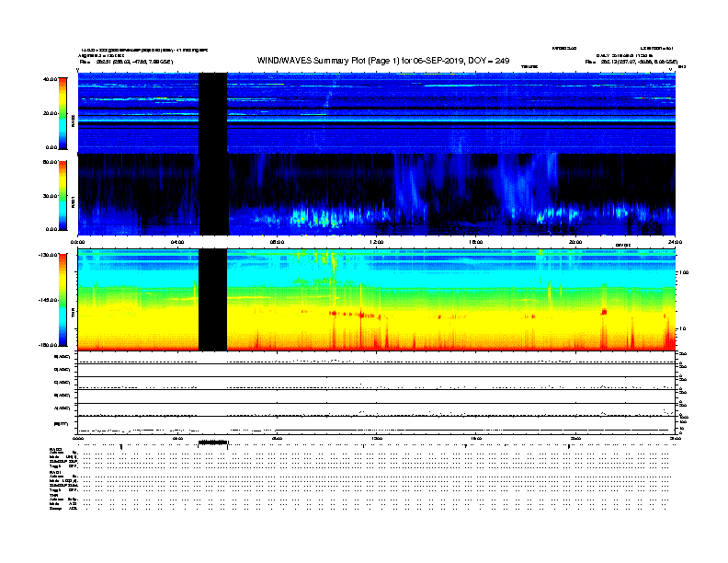The width and height of the screenshot is (728, 563).
Task: Click the 20:00 tick label under RAD1 spectrogram
Action: pos(575,242)
